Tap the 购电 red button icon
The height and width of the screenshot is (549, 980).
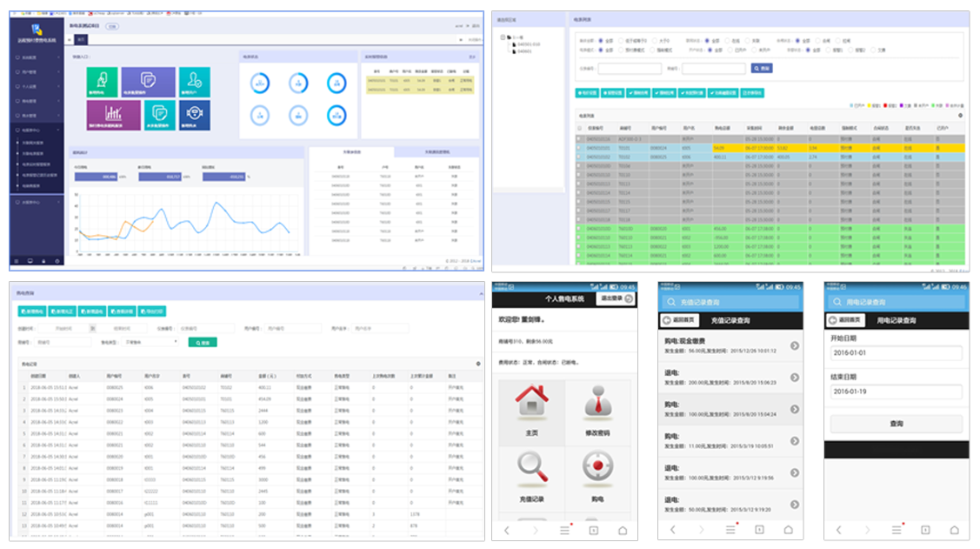596,472
